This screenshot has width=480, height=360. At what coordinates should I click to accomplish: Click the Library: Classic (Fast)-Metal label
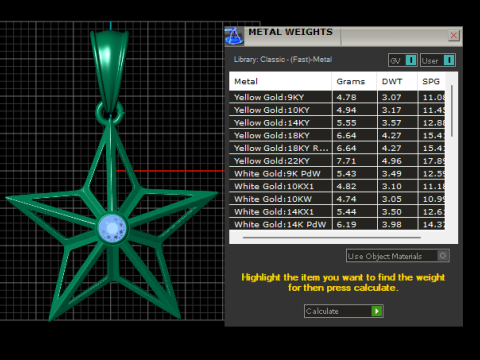(x=283, y=59)
